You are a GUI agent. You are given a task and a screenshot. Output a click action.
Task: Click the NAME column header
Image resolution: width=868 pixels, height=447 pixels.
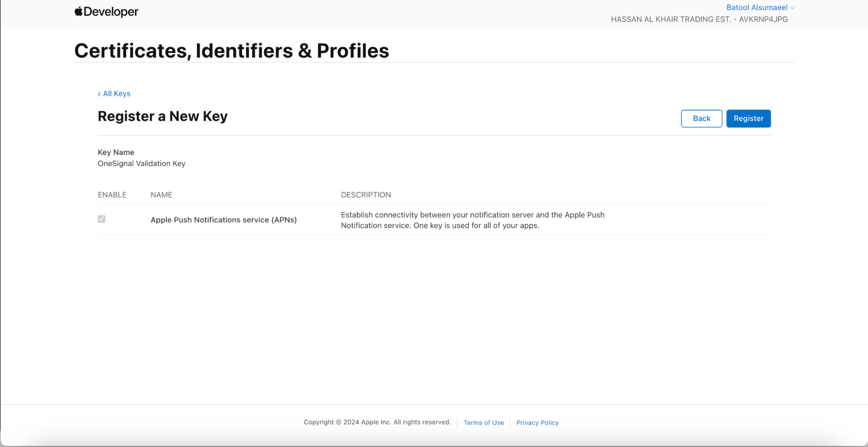tap(162, 195)
